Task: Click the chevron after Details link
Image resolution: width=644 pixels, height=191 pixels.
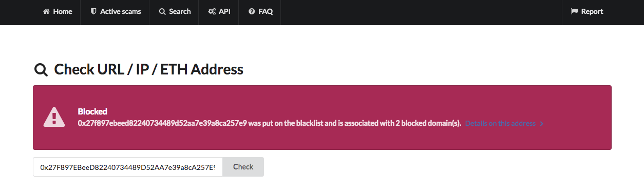Action: [542, 124]
